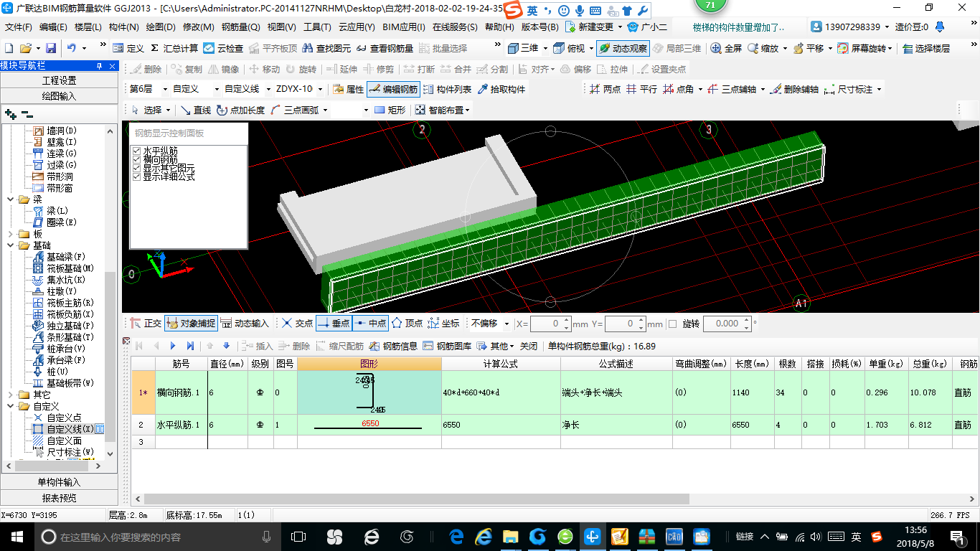
Task: Open 钢筋信息 rebar info
Action: click(393, 346)
